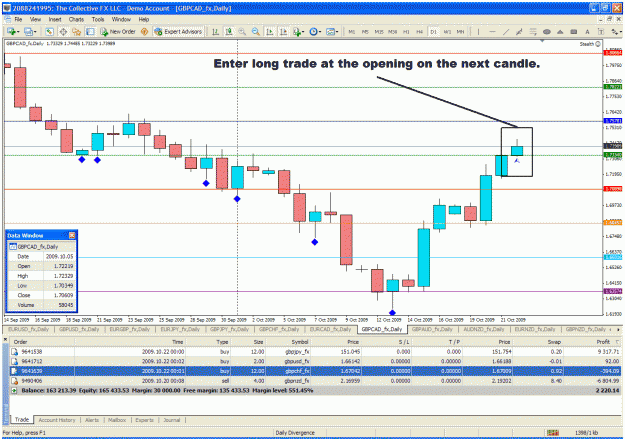This screenshot has height=439, width=625.
Task: Select the M15 timeframe
Action: pyautogui.click(x=379, y=31)
